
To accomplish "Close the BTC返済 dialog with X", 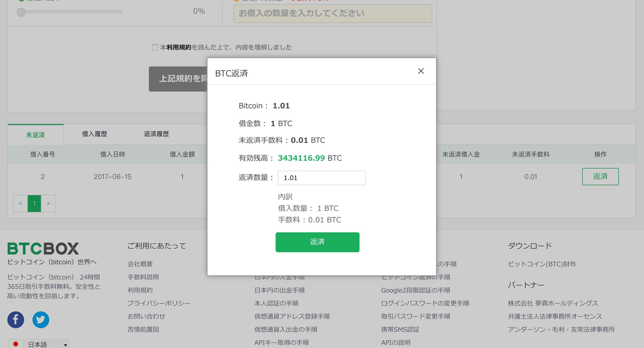I will pos(421,71).
